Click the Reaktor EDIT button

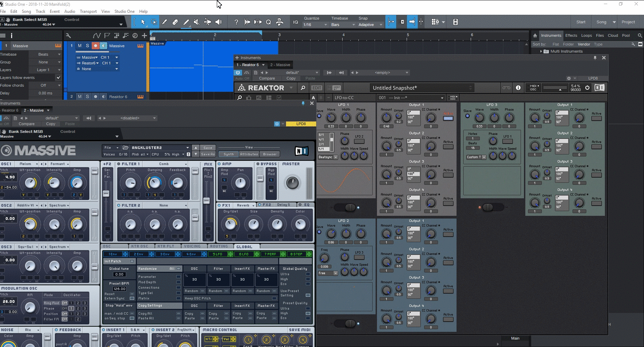pos(317,88)
